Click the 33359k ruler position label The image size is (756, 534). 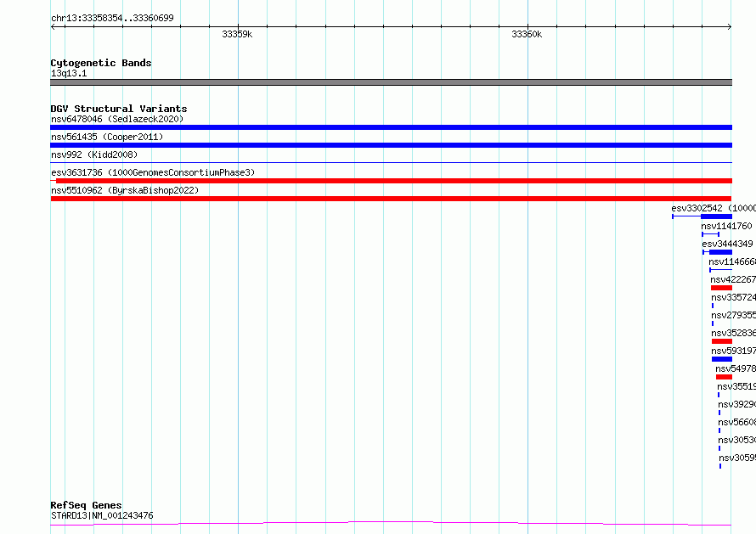pos(237,34)
